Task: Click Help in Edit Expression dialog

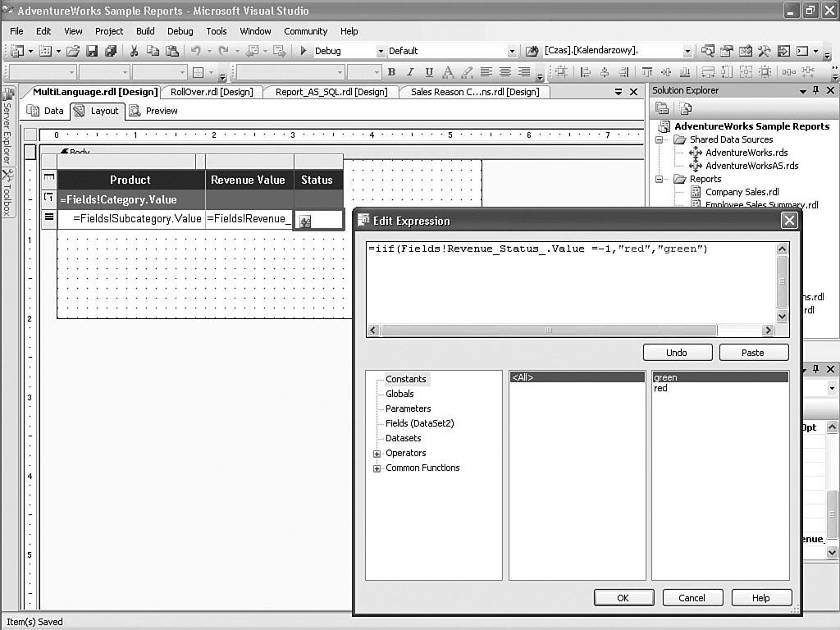Action: pos(761,598)
